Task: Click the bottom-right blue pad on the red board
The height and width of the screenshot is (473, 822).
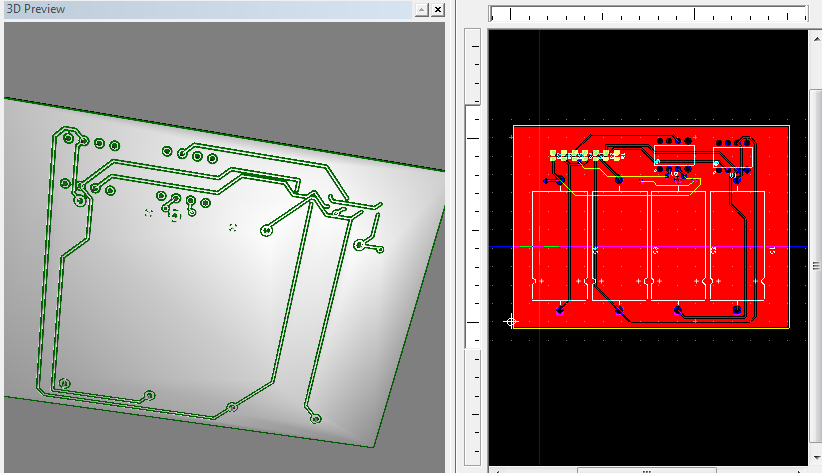Action: 737,311
